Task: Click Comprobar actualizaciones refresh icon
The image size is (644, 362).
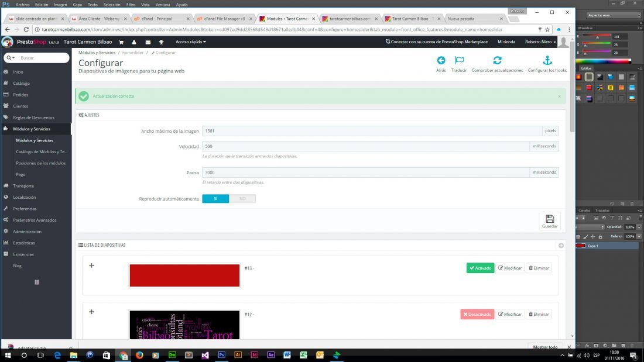Action: tap(497, 60)
